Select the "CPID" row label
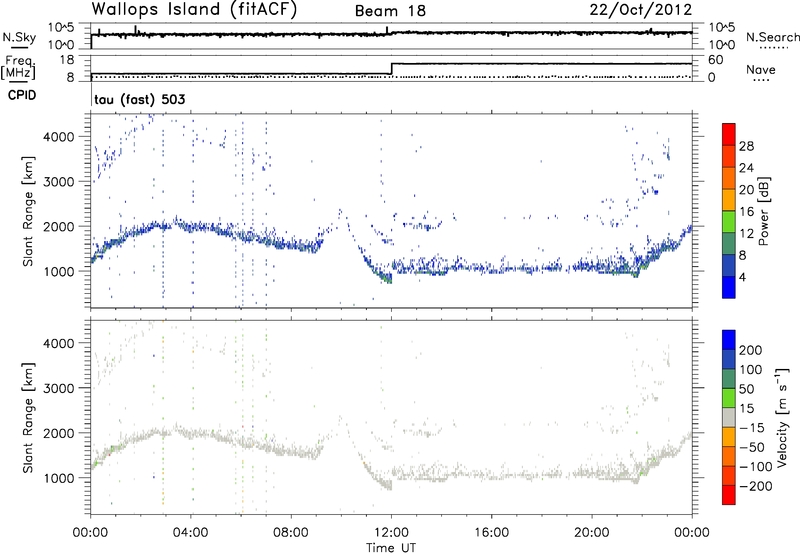 click(x=22, y=95)
